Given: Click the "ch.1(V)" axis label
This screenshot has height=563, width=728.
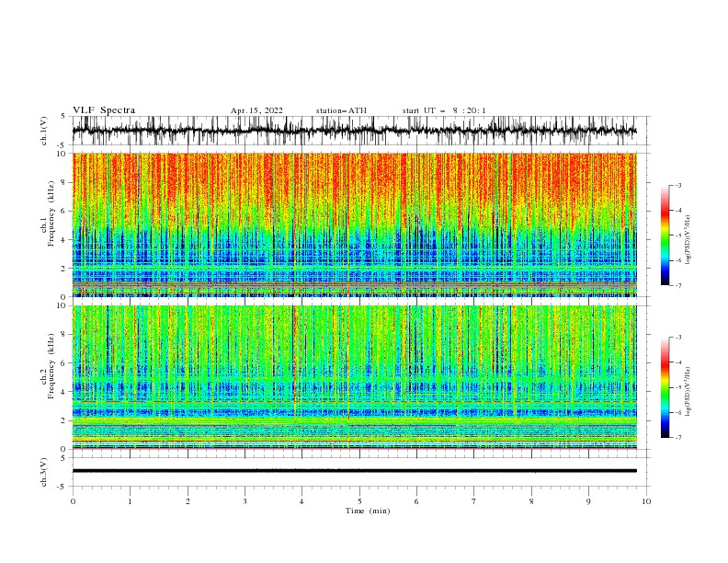Looking at the screenshot, I should pos(44,131).
